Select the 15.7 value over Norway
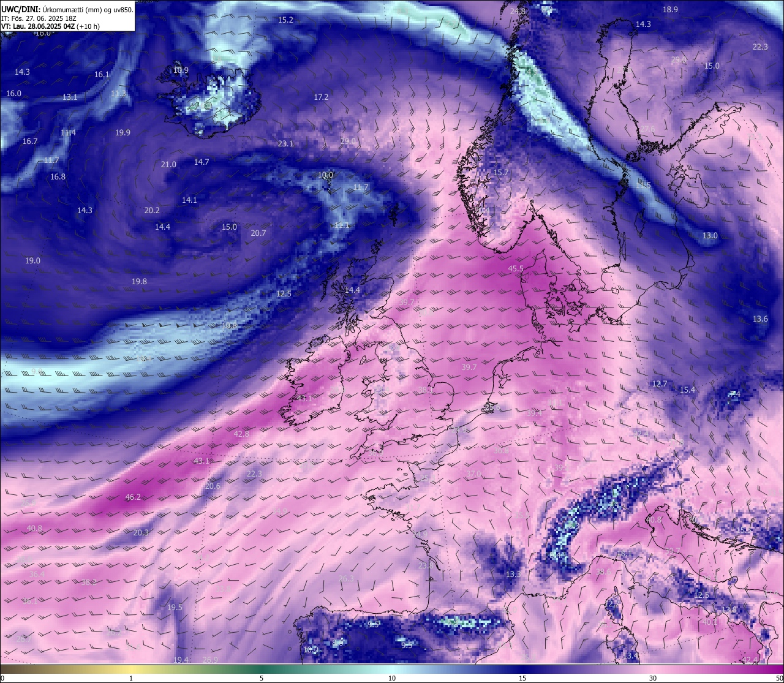The image size is (784, 683). click(501, 173)
